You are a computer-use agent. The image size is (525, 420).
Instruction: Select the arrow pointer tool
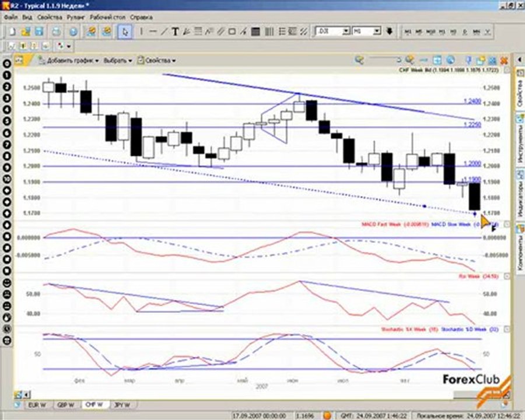(x=125, y=32)
